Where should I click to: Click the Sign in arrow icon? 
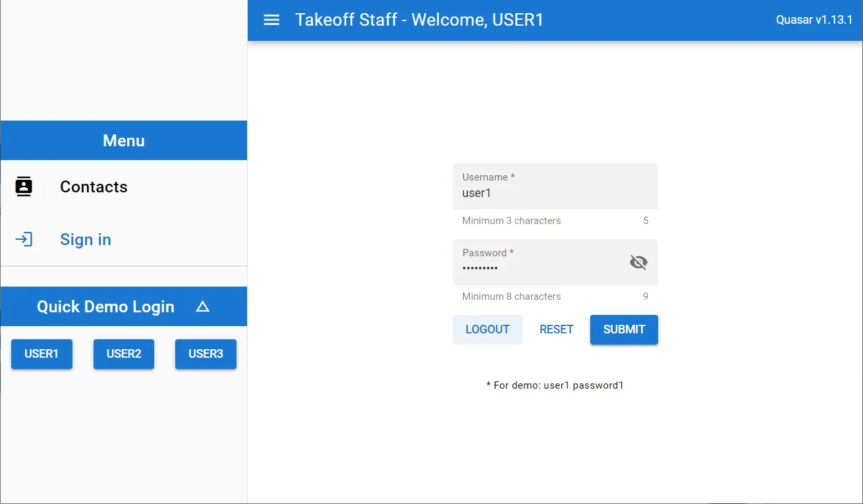click(x=24, y=239)
